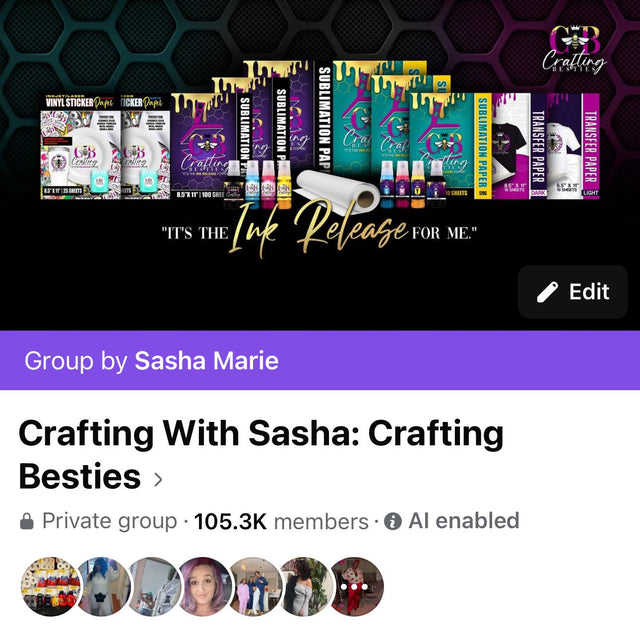Open third member avatar thumbnail
Viewport: 640px width, 628px height.
click(152, 586)
